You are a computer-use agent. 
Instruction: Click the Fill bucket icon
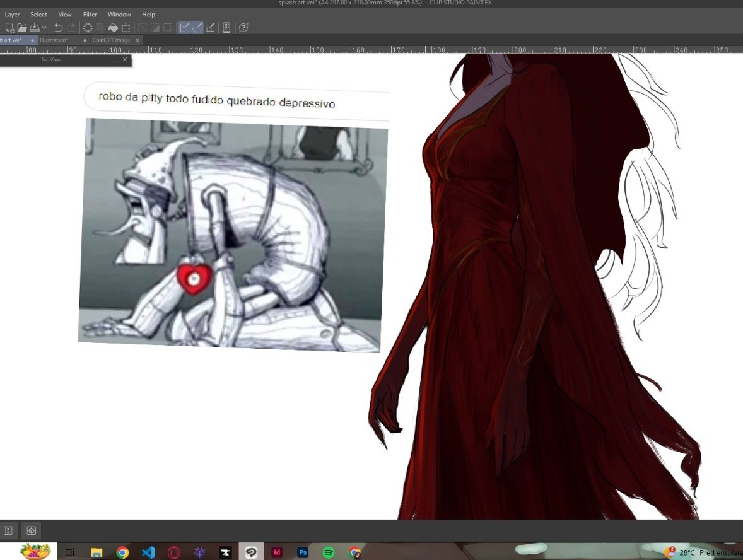pos(114,28)
